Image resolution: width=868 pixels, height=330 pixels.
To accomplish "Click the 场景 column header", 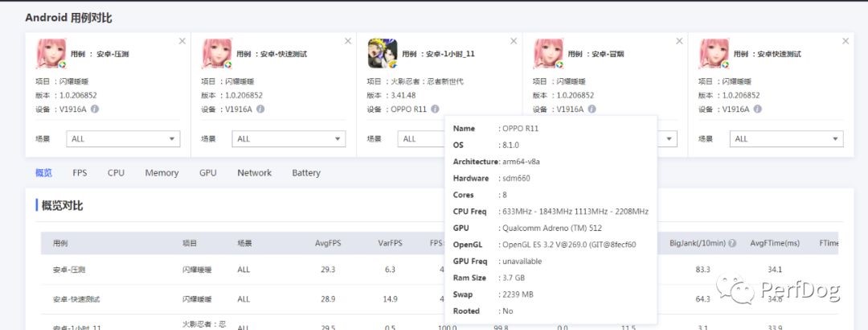I will coord(244,244).
